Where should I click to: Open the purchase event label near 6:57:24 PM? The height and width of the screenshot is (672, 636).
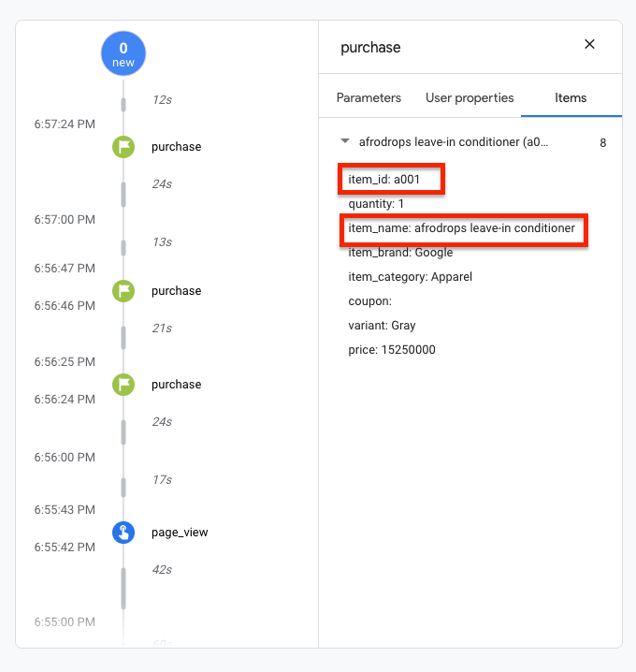(x=177, y=147)
